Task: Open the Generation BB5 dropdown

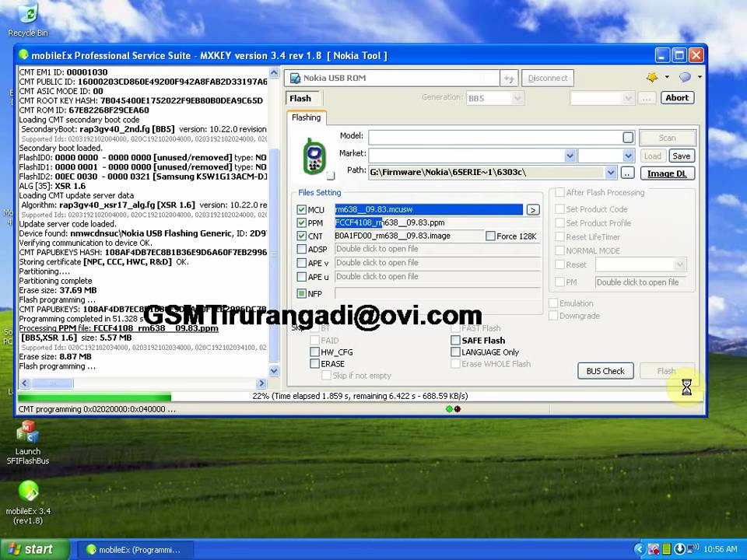Action: click(517, 98)
